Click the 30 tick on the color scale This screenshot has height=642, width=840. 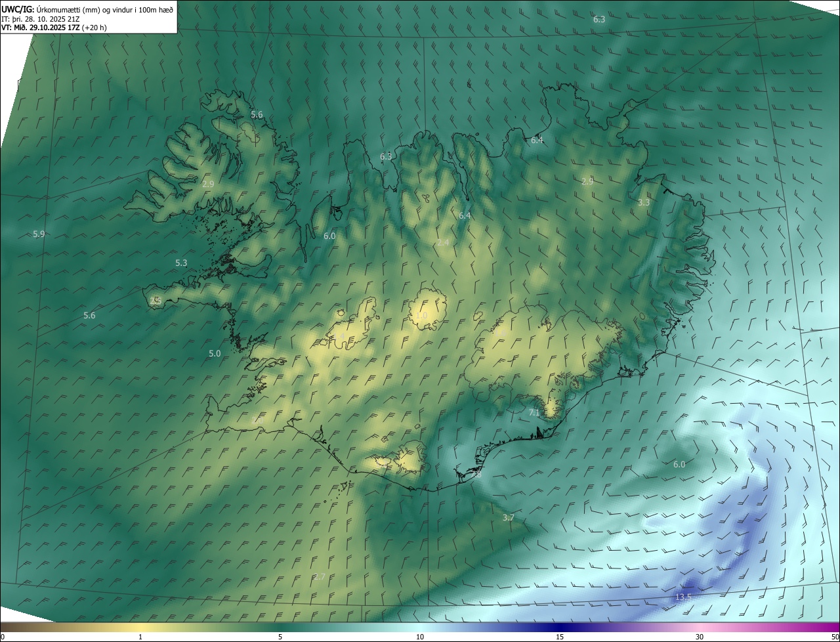[x=700, y=637]
